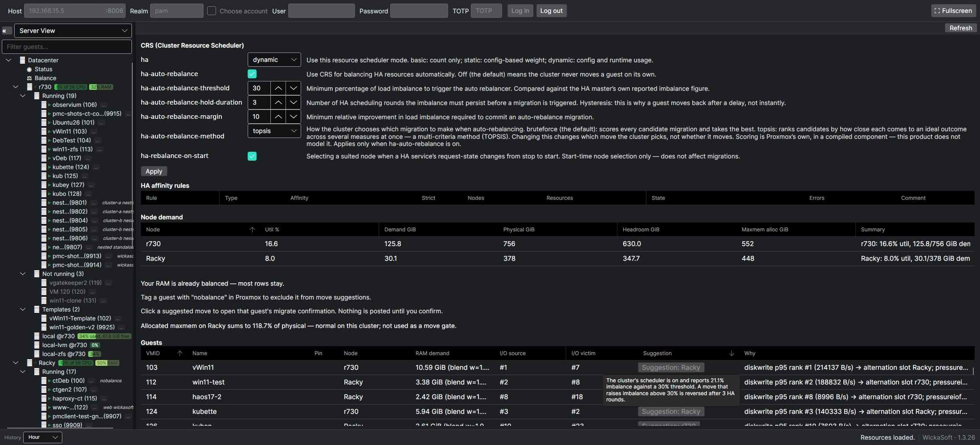Viewport: 980px width, 445px height.
Task: Open the menu button beside Ubuntu26 (101)
Action: point(101,123)
